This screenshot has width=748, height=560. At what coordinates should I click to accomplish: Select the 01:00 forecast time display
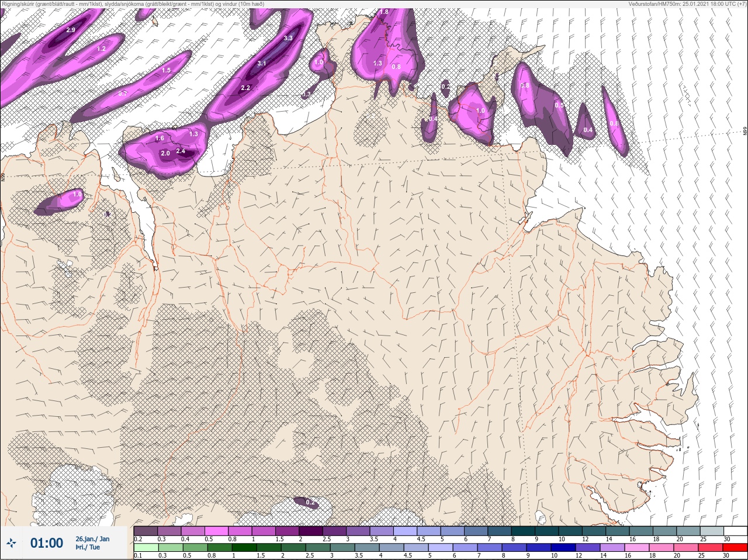pyautogui.click(x=47, y=543)
